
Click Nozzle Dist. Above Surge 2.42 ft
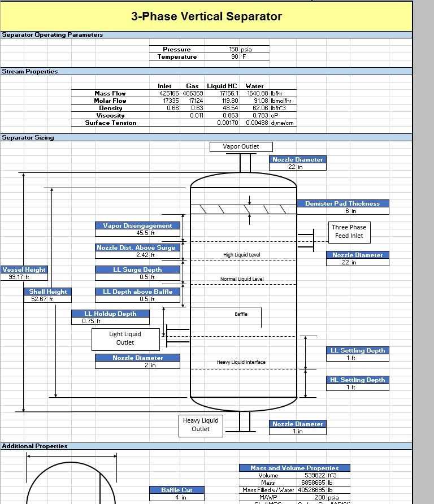pos(137,255)
